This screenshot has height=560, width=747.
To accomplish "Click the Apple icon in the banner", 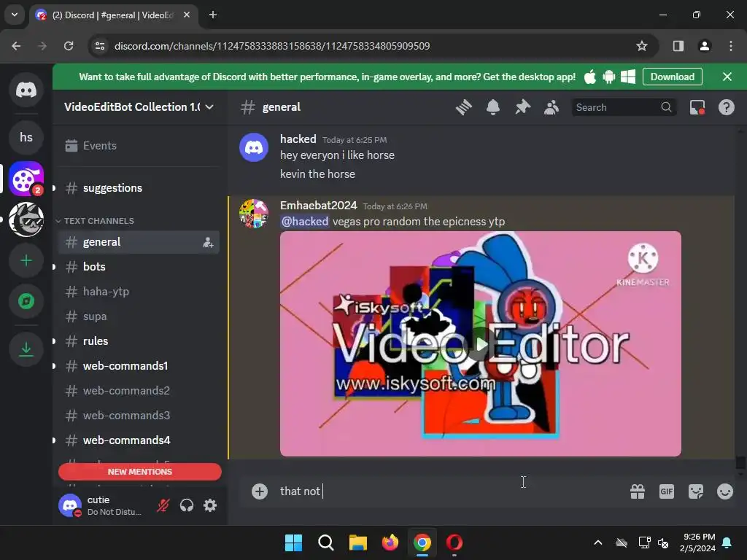I will [589, 77].
